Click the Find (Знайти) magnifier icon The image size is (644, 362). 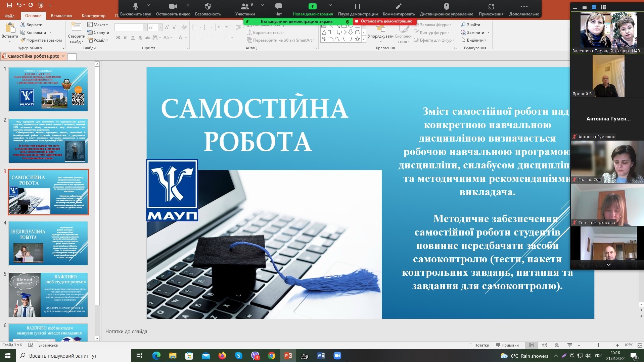click(x=463, y=25)
